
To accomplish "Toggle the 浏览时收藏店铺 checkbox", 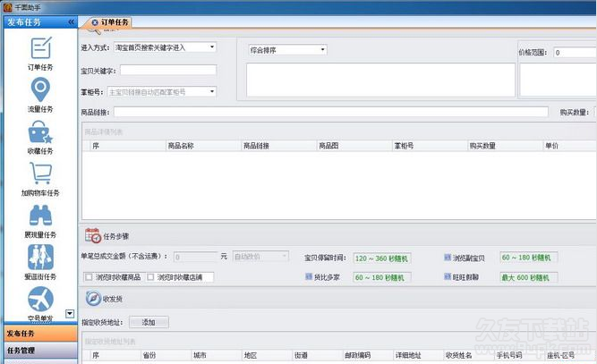I will 150,277.
